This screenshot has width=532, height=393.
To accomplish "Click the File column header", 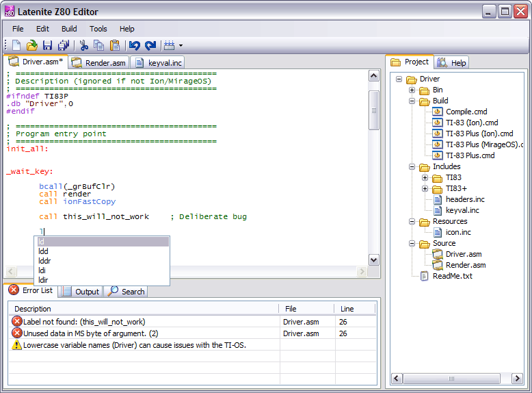I will pyautogui.click(x=307, y=309).
